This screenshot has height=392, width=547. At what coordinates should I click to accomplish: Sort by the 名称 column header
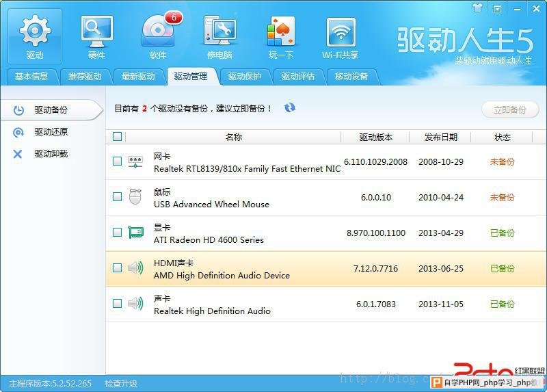[233, 138]
